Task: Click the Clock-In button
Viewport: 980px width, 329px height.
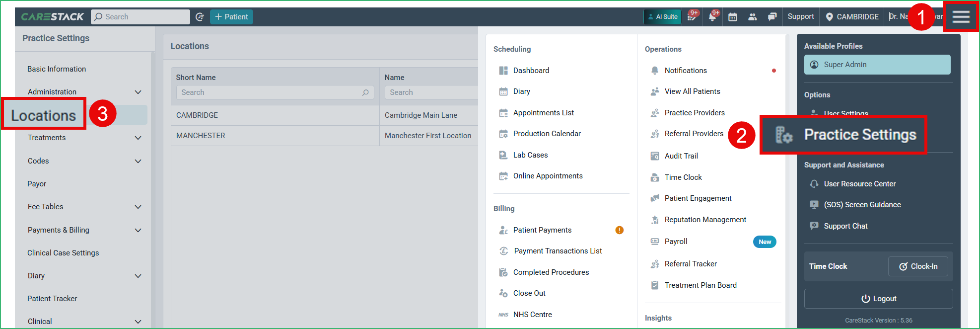Action: pos(918,266)
